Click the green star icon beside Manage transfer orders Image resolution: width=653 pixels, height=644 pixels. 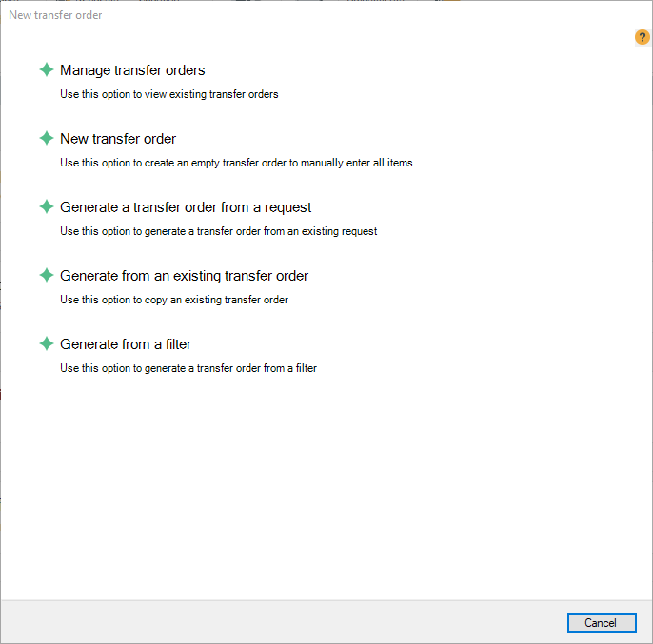pyautogui.click(x=46, y=69)
